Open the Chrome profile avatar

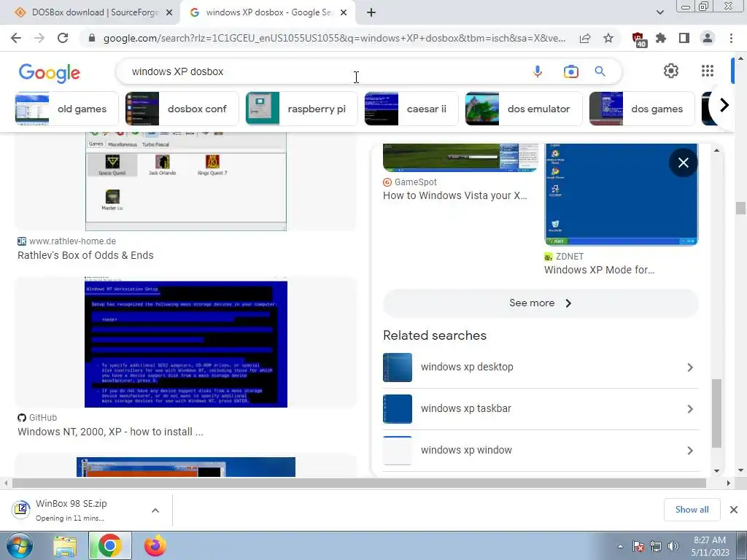(x=708, y=38)
